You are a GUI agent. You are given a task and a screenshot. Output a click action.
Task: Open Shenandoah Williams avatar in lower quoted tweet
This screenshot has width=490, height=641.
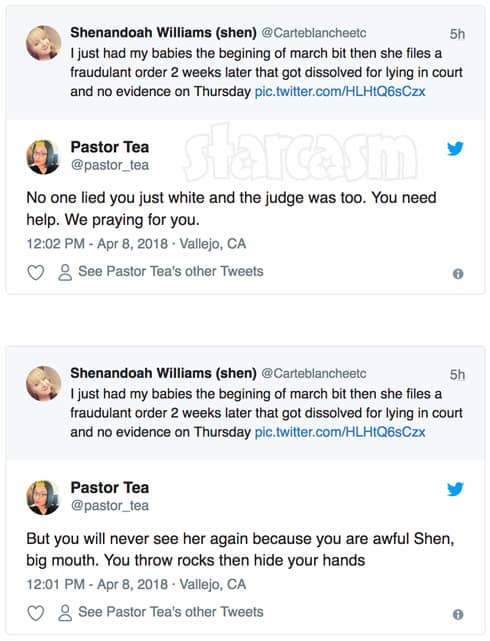[44, 383]
